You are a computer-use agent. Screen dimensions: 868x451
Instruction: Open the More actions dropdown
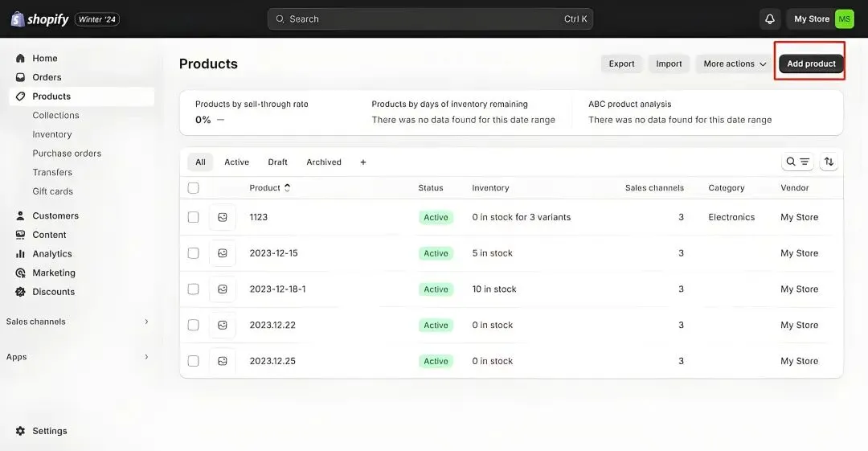[735, 64]
